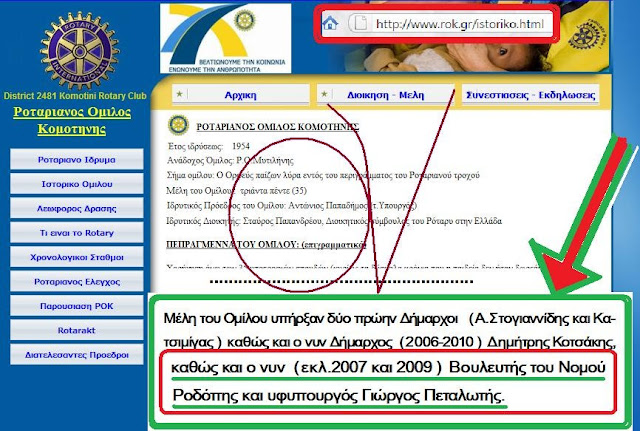This screenshot has height=431, width=640.
Task: Click the line Ιδρυτικός Πρόεδρος του Ομίλου
Action: pos(292,206)
